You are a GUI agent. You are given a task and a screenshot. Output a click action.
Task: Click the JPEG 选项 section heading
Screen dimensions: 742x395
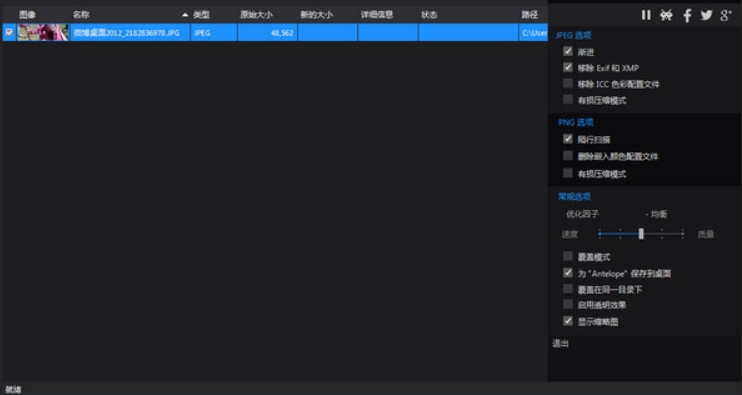point(573,35)
